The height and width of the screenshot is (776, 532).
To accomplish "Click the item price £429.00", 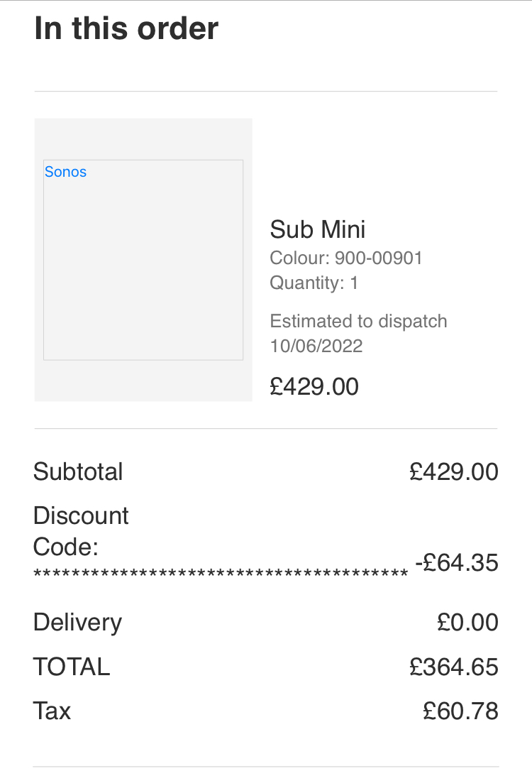I will click(x=314, y=386).
